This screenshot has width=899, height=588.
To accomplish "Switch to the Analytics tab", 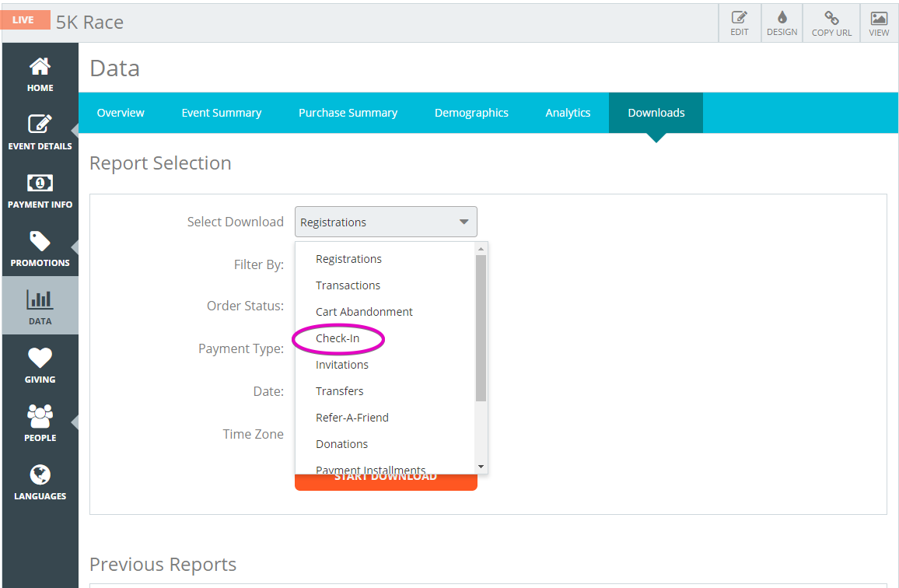I will 568,113.
